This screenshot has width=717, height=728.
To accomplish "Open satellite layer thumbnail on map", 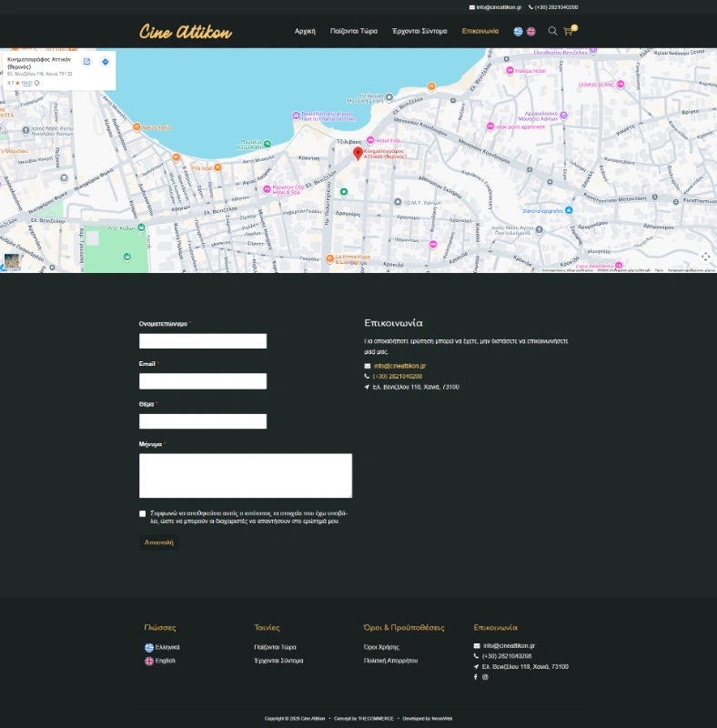I will (x=12, y=261).
